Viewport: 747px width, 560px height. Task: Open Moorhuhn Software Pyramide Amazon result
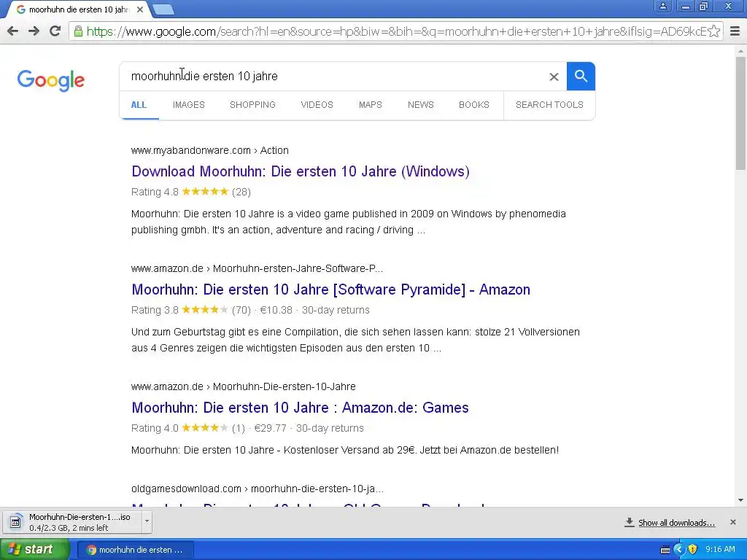(330, 289)
